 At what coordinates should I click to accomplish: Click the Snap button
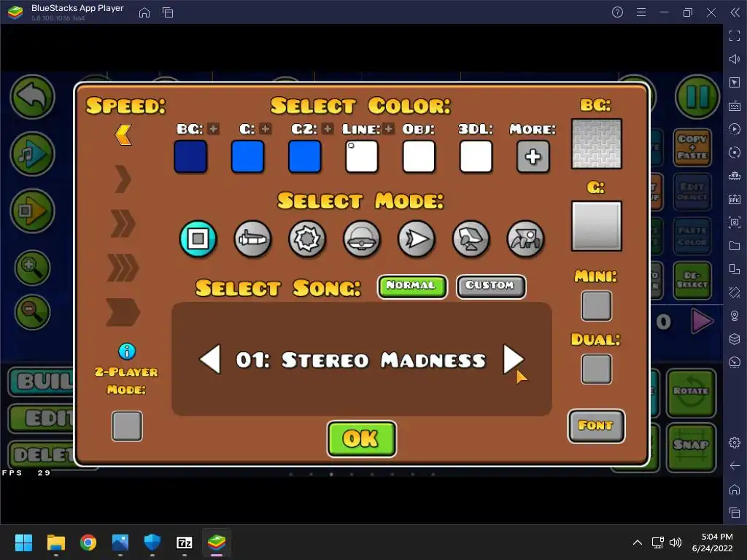691,447
